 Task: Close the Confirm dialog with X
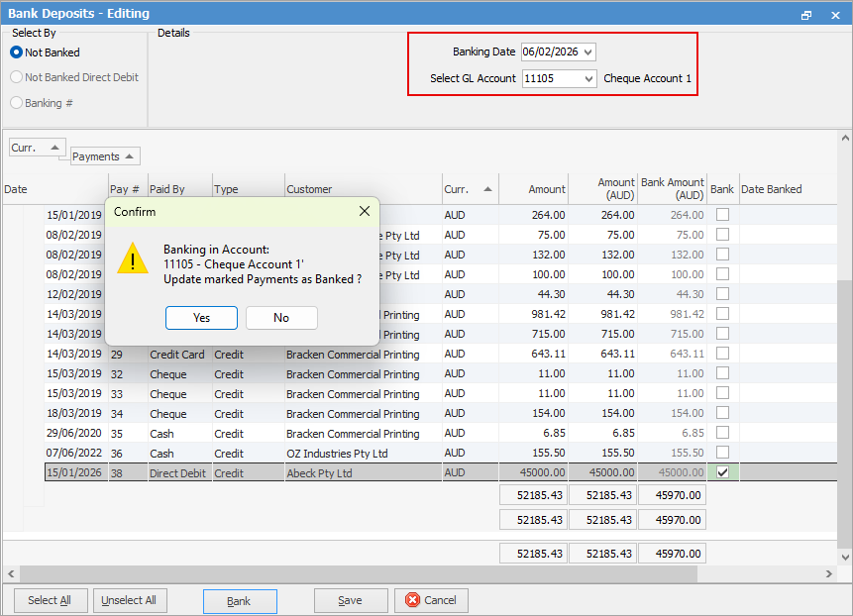pos(365,211)
